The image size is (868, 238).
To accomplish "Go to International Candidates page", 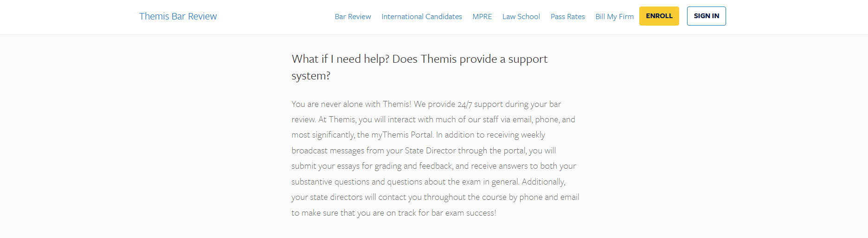I will pos(421,17).
